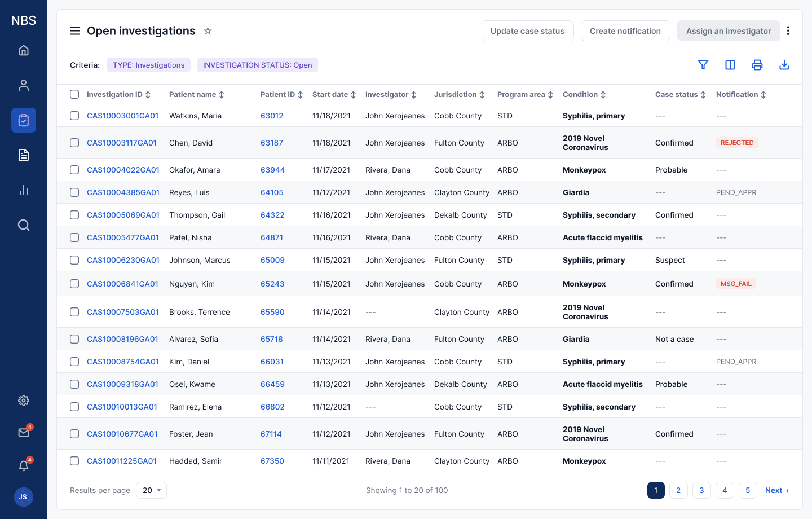Open patient ID 63187
The width and height of the screenshot is (812, 519).
tap(272, 143)
